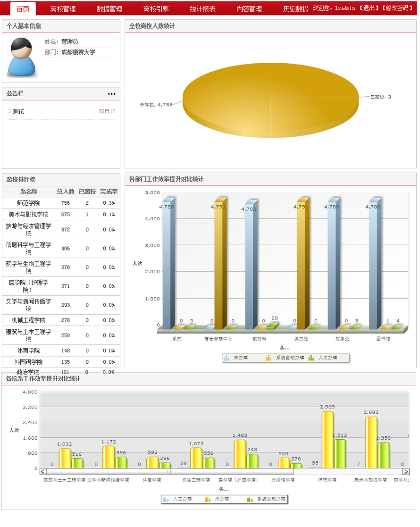
Task: Click the college chart horizontal scrollbar thumb
Action: (170, 471)
